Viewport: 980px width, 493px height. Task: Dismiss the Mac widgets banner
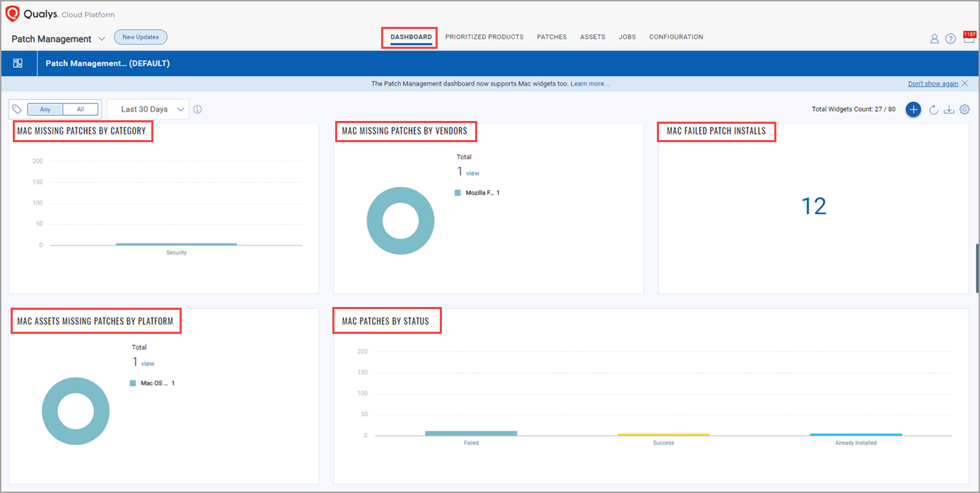[x=965, y=83]
